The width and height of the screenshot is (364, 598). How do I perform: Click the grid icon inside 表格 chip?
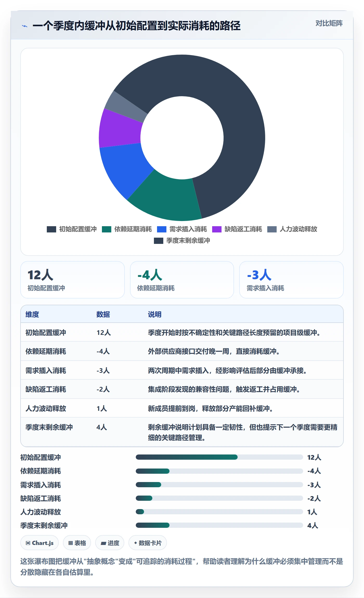[70, 543]
